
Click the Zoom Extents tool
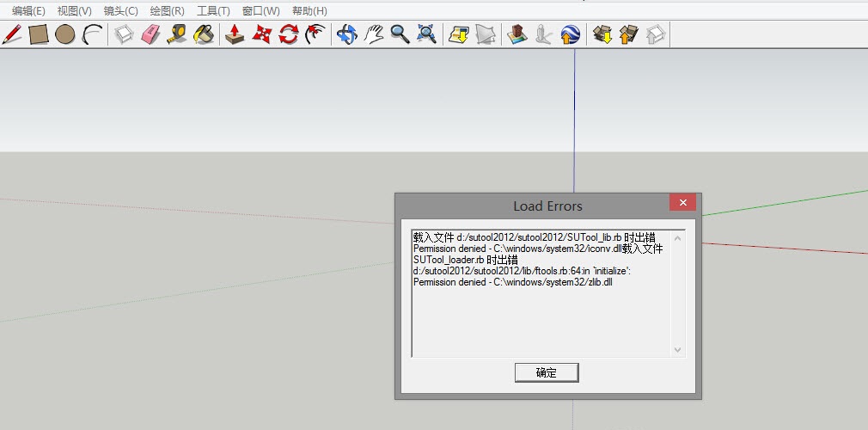426,34
